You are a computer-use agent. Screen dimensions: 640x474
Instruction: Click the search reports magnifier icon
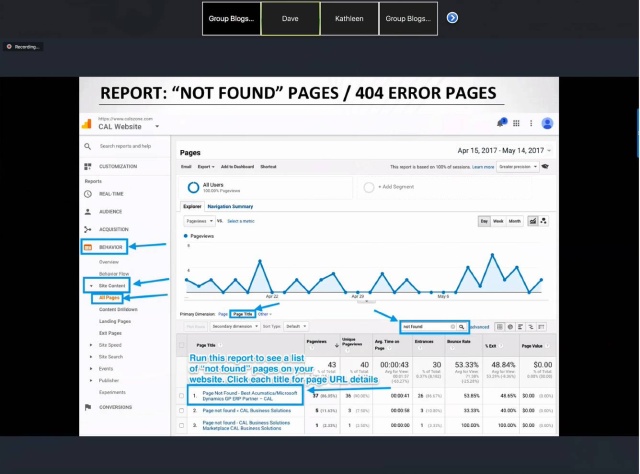tap(88, 146)
